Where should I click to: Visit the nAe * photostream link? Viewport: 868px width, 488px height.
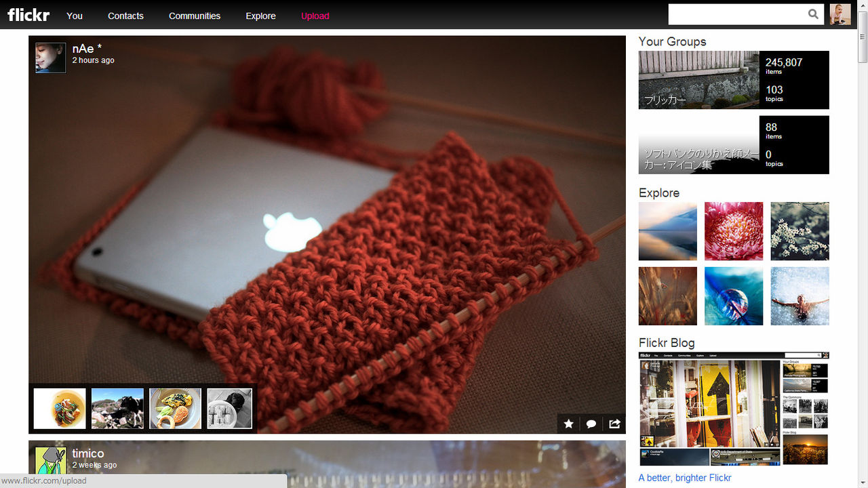click(x=87, y=49)
